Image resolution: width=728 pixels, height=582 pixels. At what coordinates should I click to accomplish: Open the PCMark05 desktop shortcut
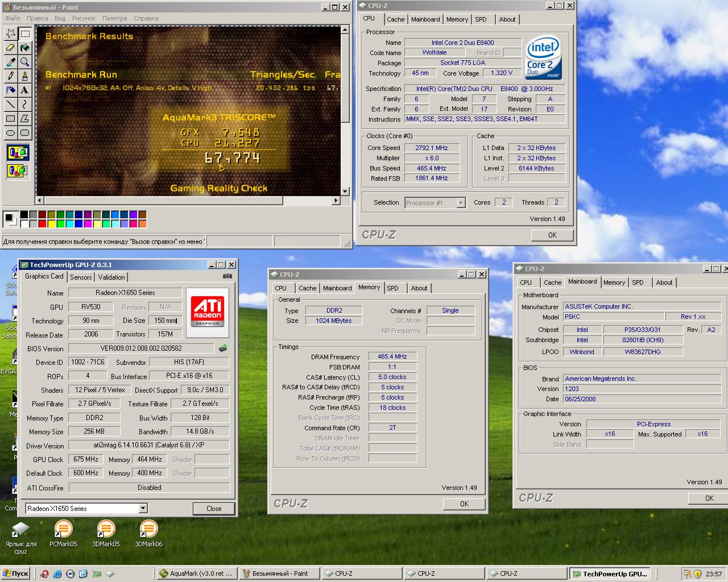click(x=63, y=534)
